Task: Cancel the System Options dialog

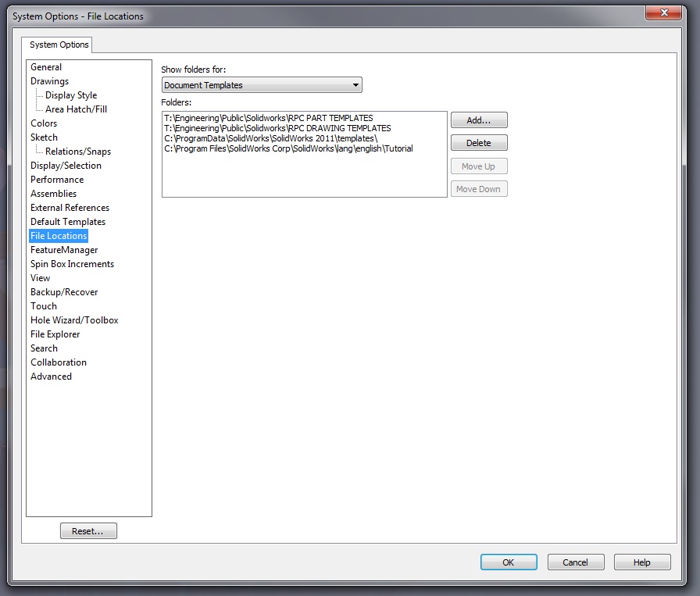Action: point(576,562)
